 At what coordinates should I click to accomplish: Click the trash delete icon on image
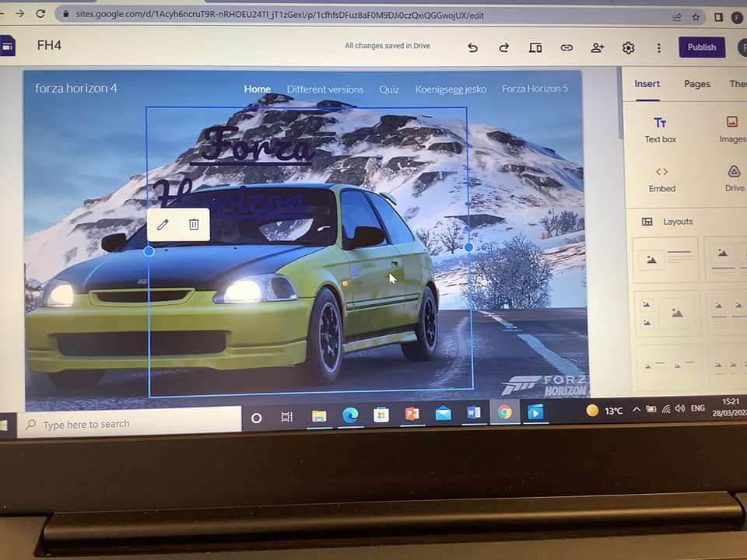pyautogui.click(x=194, y=225)
